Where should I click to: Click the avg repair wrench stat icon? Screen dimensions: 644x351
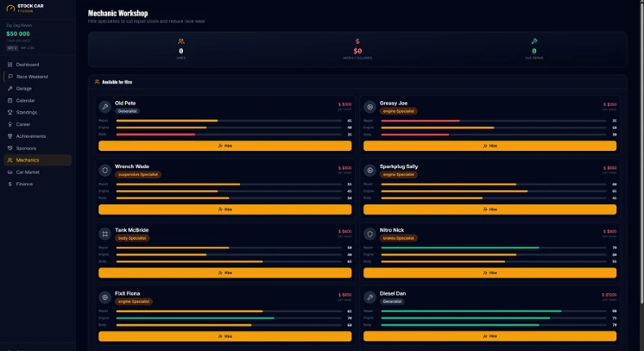tap(534, 42)
